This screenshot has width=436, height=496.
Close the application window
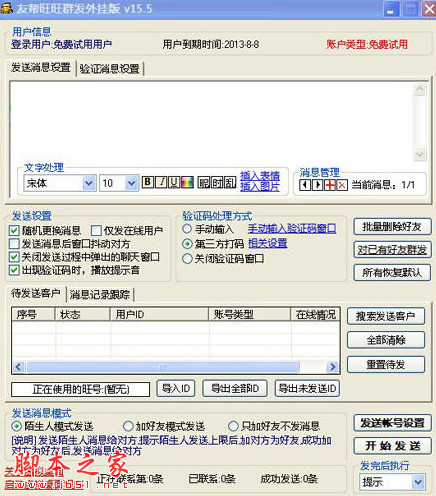(x=429, y=9)
